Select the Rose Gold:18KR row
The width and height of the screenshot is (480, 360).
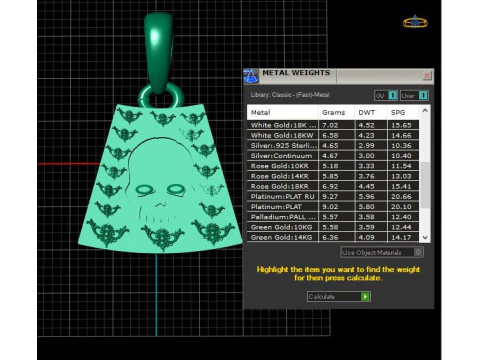pos(333,186)
